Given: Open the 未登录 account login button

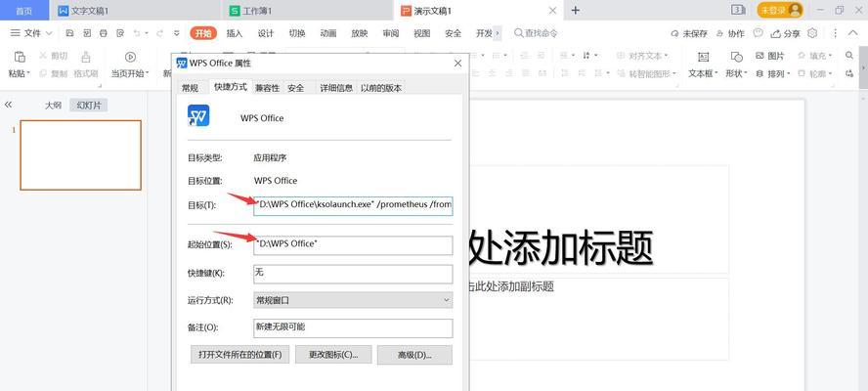Looking at the screenshot, I should (779, 10).
